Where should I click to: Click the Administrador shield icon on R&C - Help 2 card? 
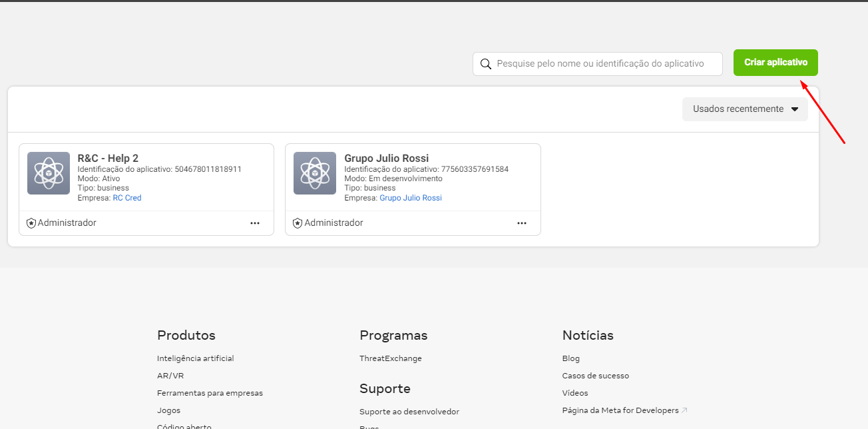coord(31,223)
